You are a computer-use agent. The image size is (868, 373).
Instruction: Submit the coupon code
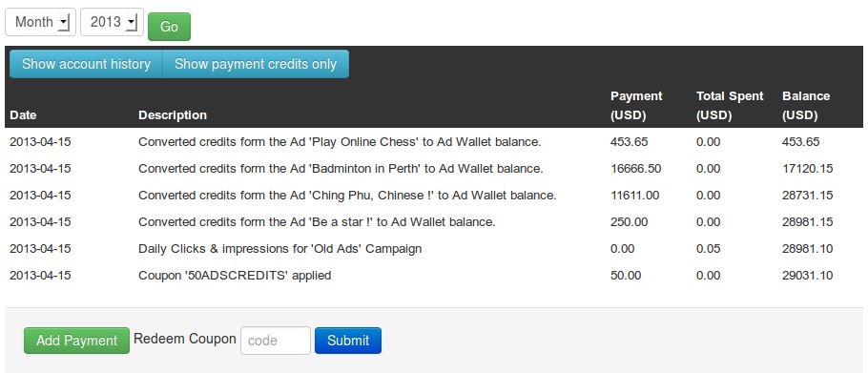[x=348, y=341]
